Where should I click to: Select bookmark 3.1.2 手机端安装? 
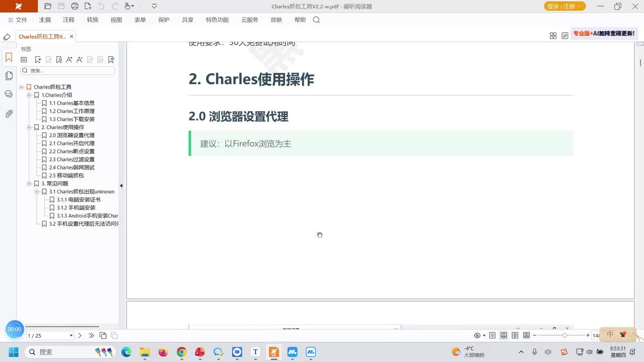coord(76,208)
